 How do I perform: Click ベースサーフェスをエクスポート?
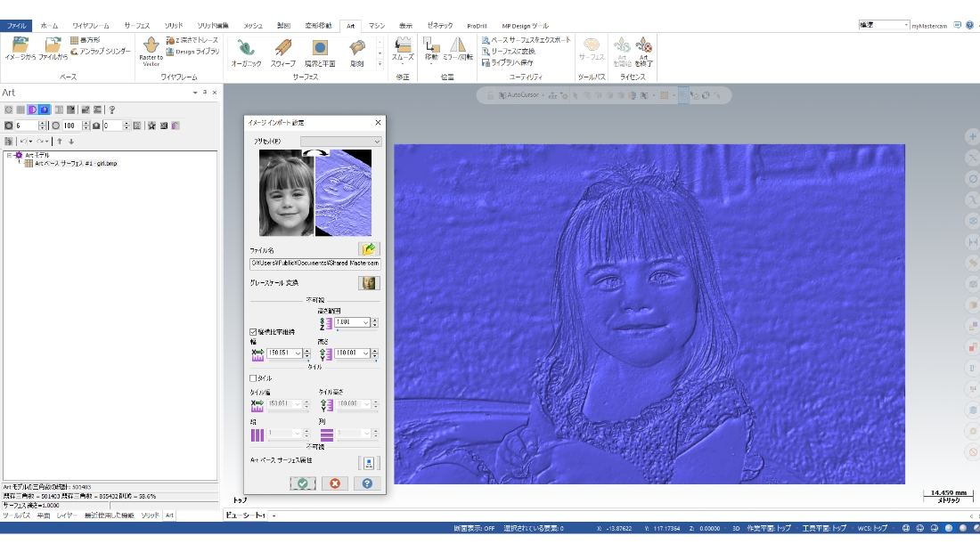pos(527,40)
